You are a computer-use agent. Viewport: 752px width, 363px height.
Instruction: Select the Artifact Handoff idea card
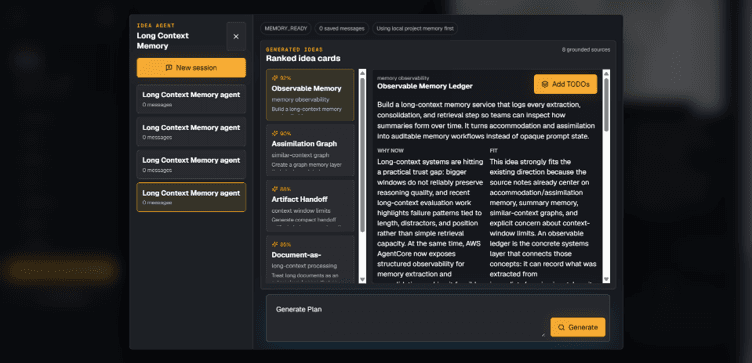310,206
